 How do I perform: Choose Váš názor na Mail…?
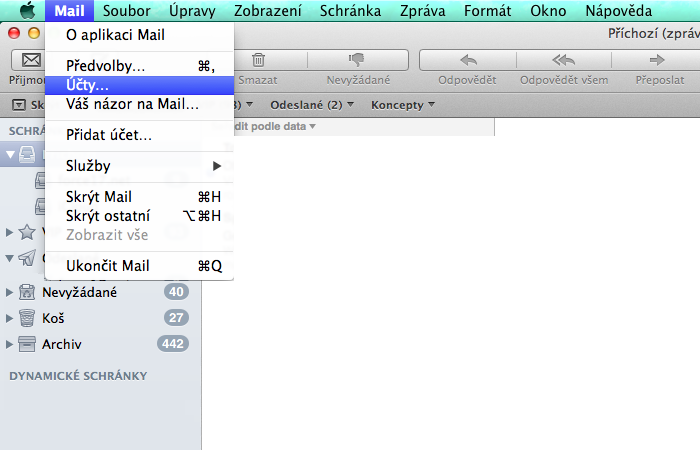click(x=139, y=104)
